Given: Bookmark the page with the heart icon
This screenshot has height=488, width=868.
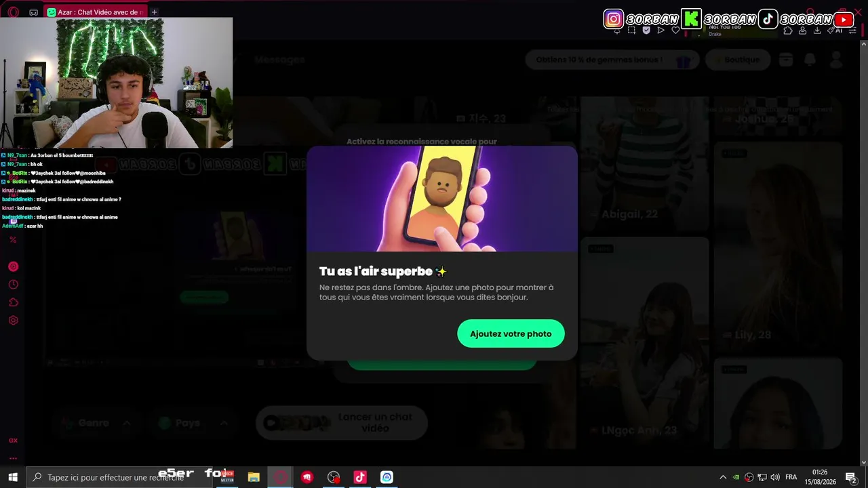Looking at the screenshot, I should 675,30.
